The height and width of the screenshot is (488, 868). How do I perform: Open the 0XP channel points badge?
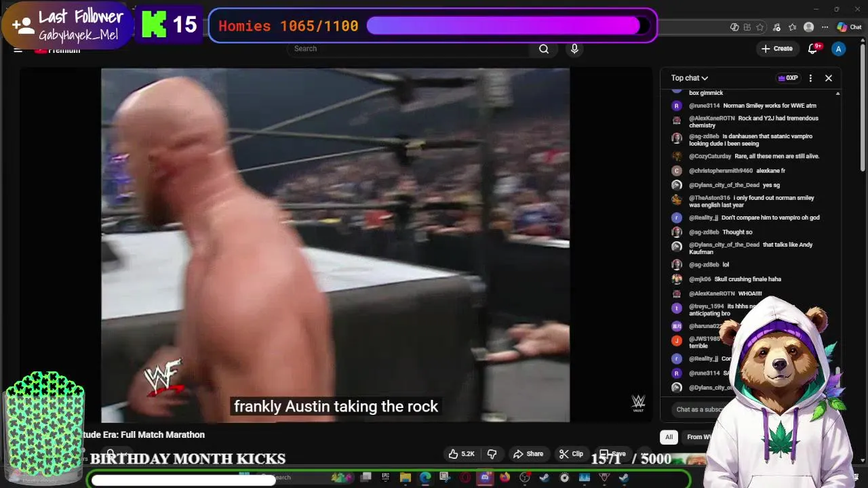(787, 78)
